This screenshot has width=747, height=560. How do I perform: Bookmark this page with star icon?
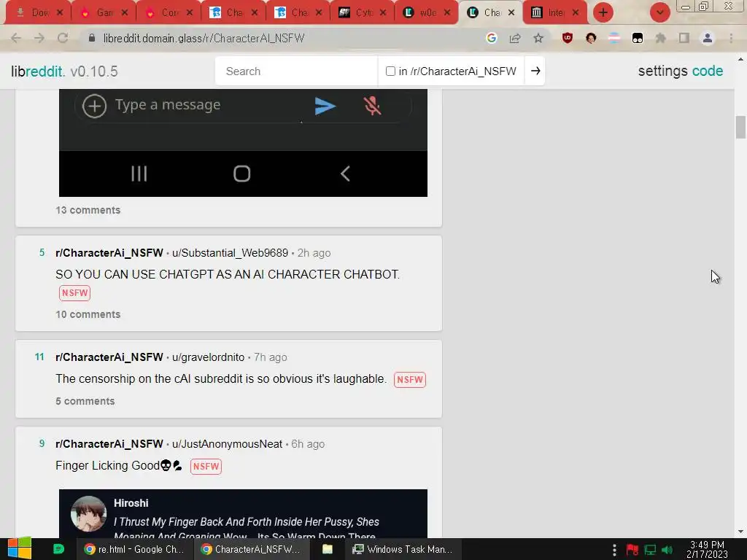(x=538, y=38)
